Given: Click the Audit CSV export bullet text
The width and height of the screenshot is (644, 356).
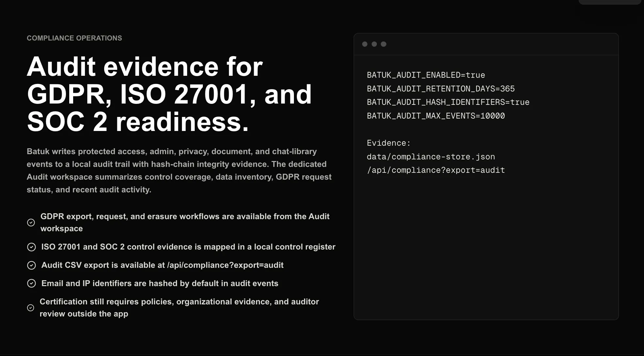Looking at the screenshot, I should tap(162, 265).
